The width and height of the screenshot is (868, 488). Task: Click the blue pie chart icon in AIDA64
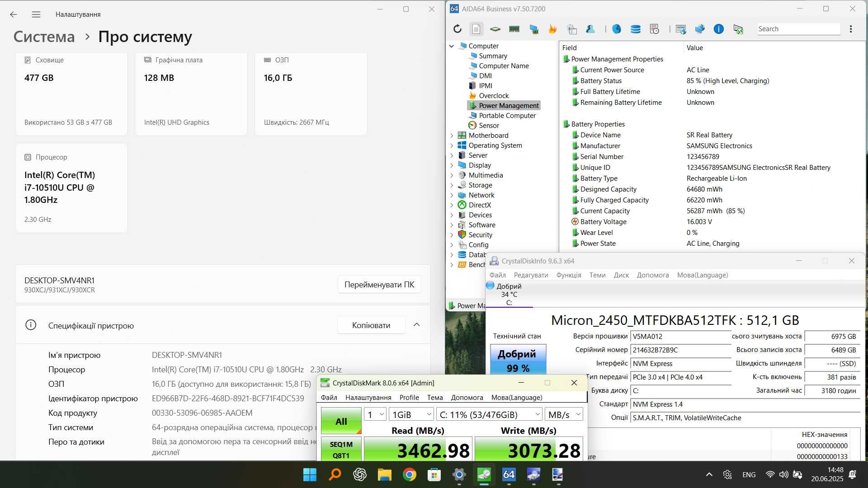[617, 29]
